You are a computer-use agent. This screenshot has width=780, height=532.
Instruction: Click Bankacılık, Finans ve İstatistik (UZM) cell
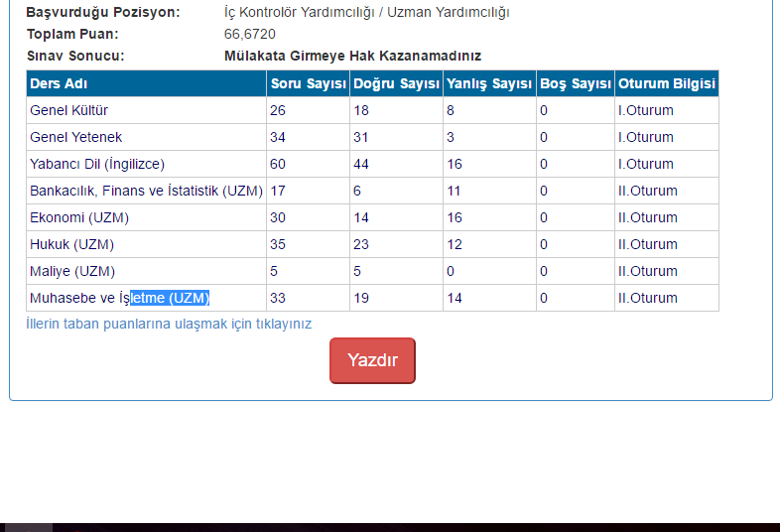click(146, 192)
